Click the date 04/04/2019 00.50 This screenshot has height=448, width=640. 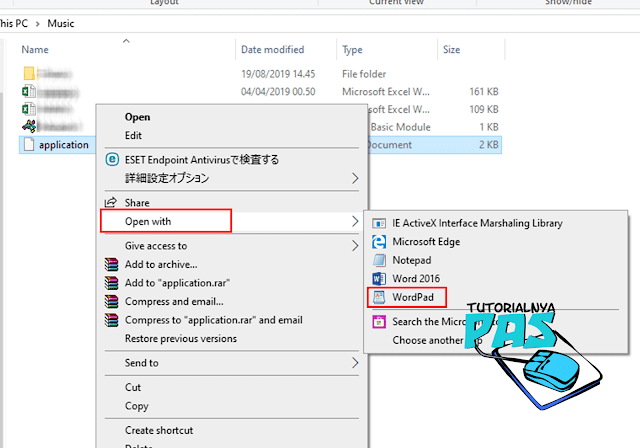tap(278, 92)
